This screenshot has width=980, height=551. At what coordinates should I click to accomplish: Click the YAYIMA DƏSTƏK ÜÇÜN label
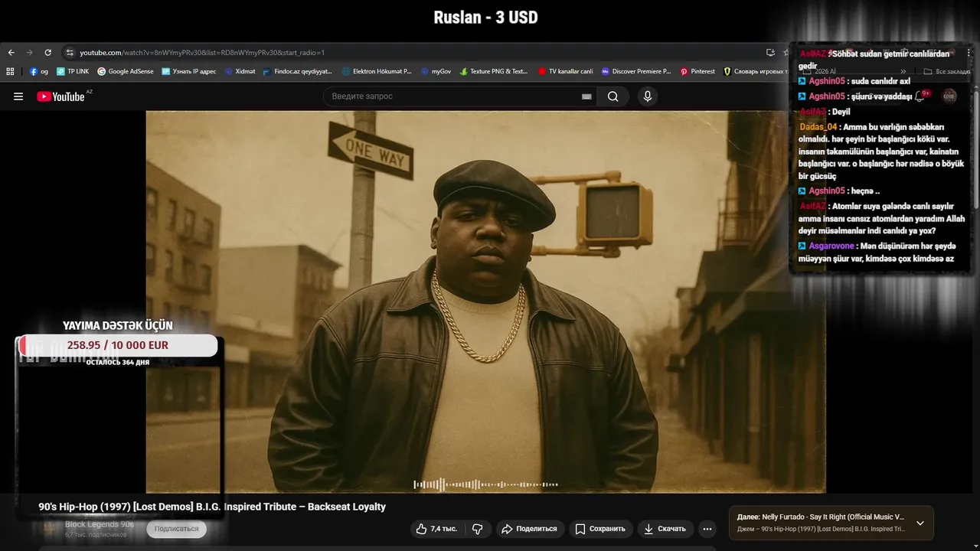[118, 325]
